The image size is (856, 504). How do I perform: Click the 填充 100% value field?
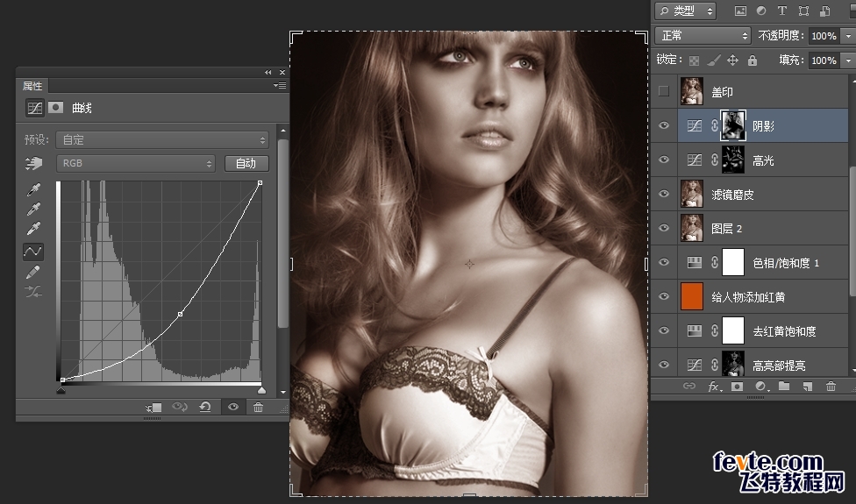[x=824, y=60]
